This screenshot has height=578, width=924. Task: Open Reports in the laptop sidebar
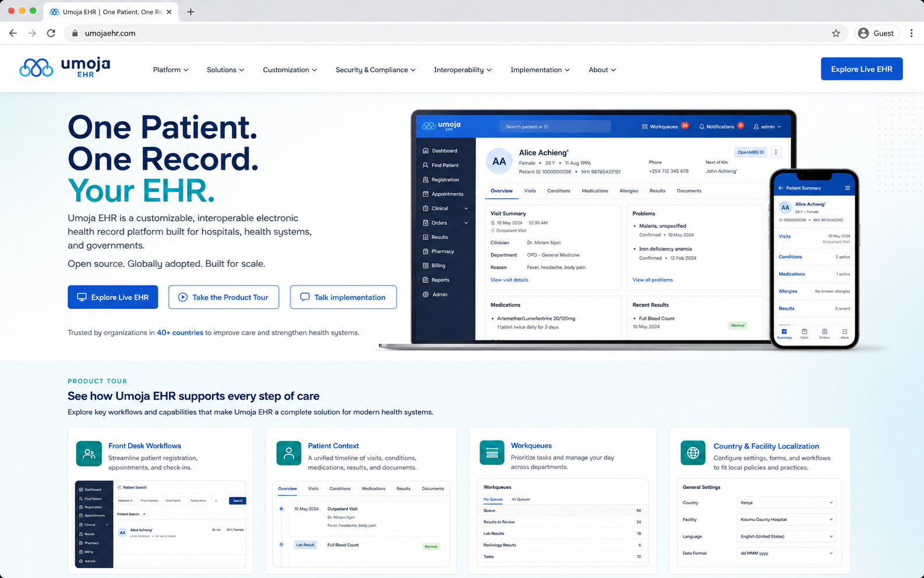(x=436, y=280)
